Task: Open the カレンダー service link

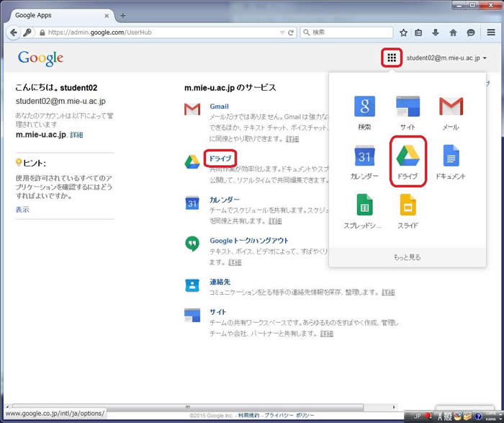Action: coord(225,200)
